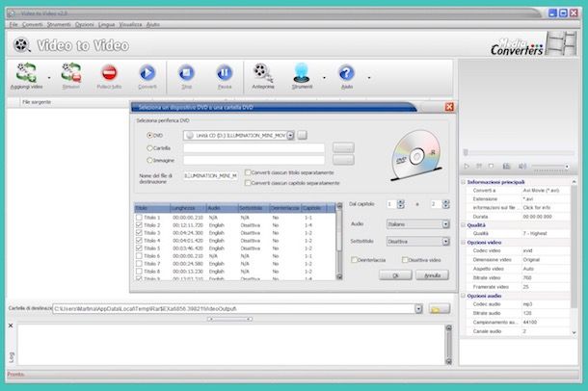Image resolution: width=588 pixels, height=391 pixels.
Task: Click the Annulla button
Action: [x=432, y=275]
